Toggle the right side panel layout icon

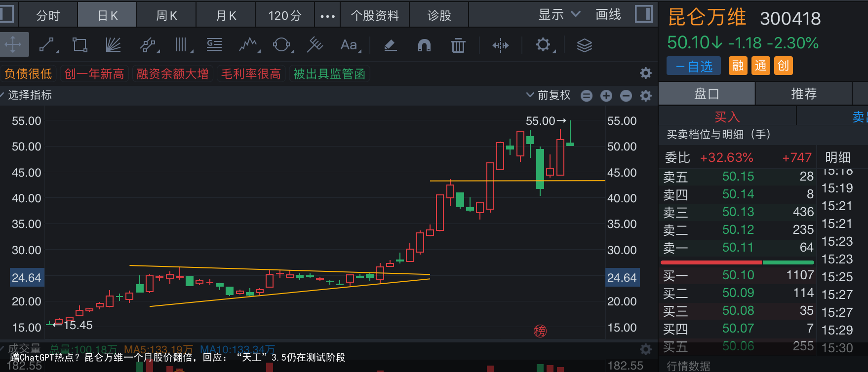[x=644, y=14]
